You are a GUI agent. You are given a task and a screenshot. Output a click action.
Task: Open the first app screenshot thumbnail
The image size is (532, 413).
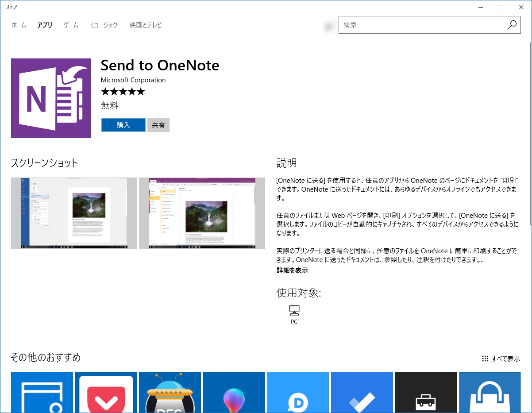pos(74,213)
